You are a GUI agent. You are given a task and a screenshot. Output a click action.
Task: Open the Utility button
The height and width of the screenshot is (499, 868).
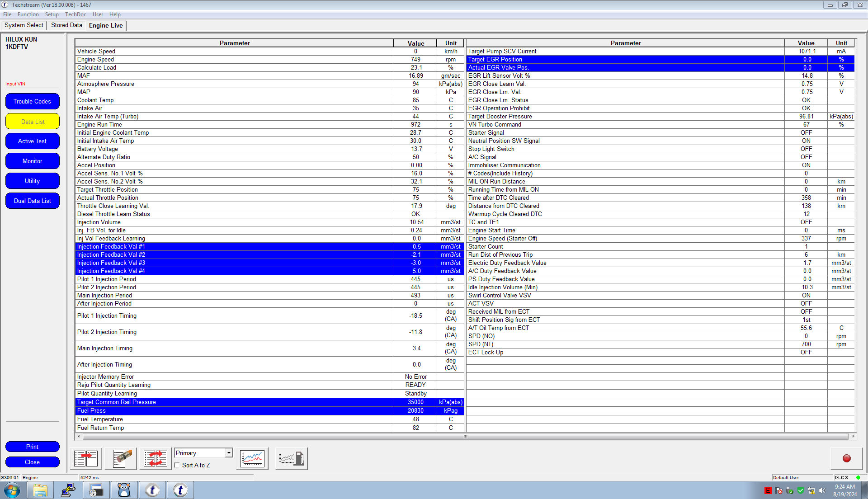(x=32, y=181)
